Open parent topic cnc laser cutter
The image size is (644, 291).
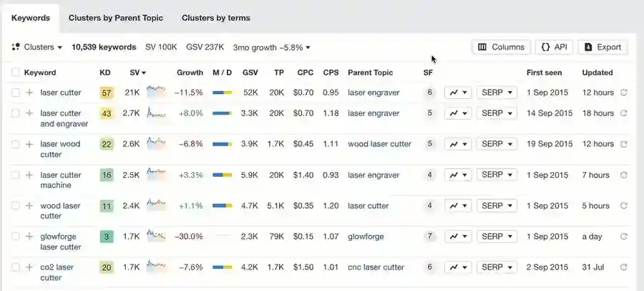point(376,267)
